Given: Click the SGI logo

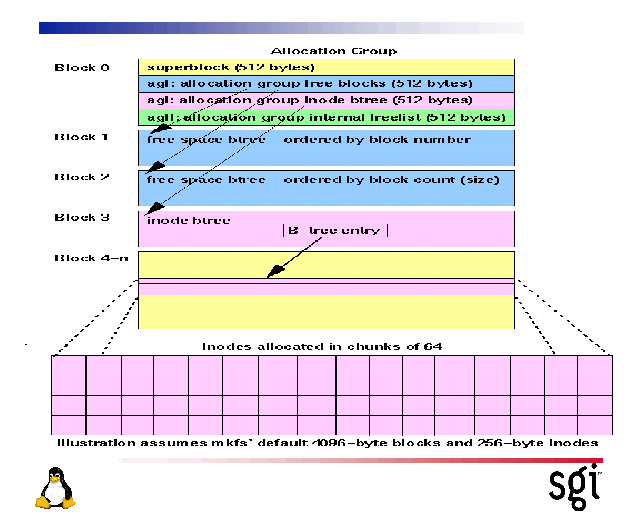Looking at the screenshot, I should [575, 483].
